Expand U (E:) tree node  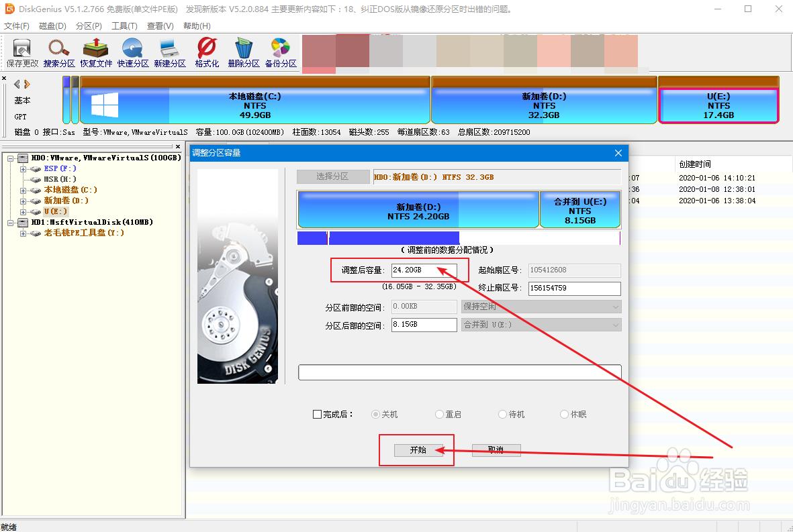(23, 212)
